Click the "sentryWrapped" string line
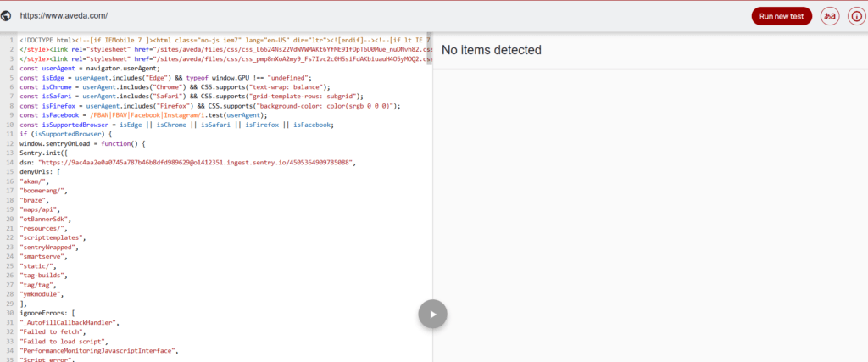The height and width of the screenshot is (362, 868). pos(49,247)
